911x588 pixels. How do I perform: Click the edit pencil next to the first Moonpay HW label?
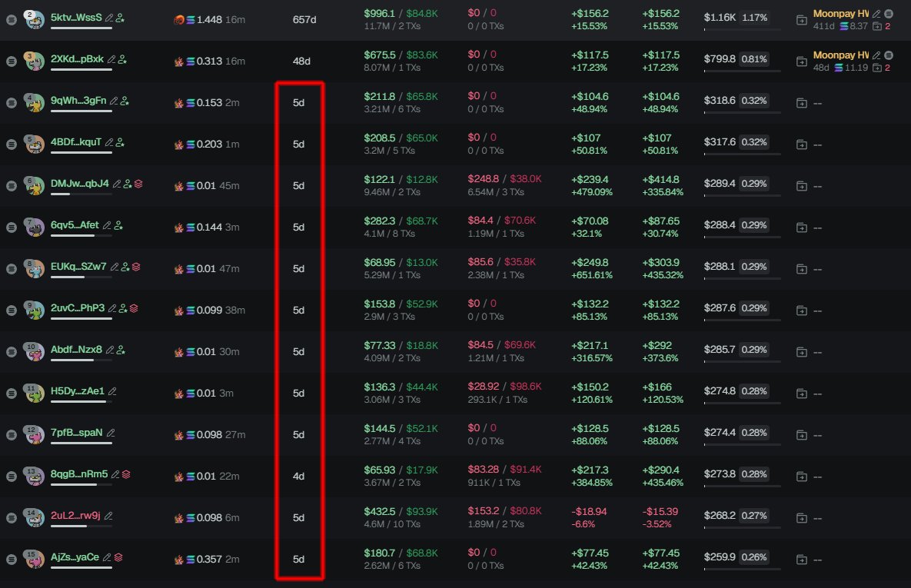[877, 14]
